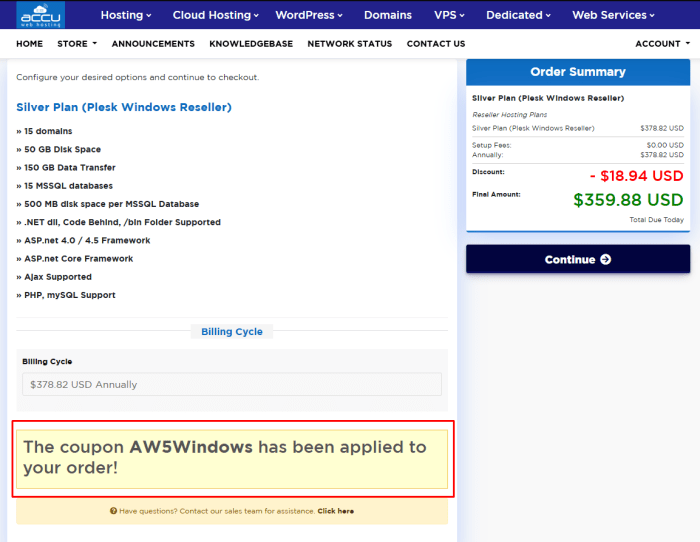Open ANNOUNCEMENTS page
The image size is (700, 542).
point(153,44)
